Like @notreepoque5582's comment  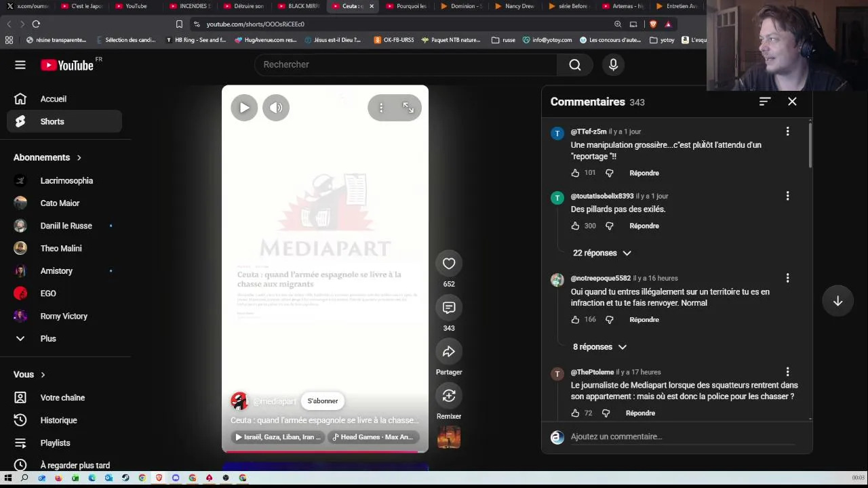tap(575, 320)
